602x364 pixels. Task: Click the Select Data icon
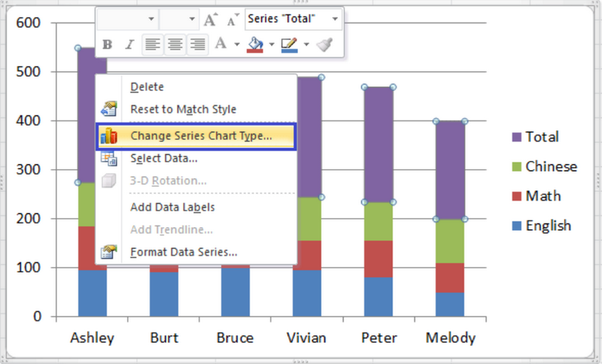point(108,158)
